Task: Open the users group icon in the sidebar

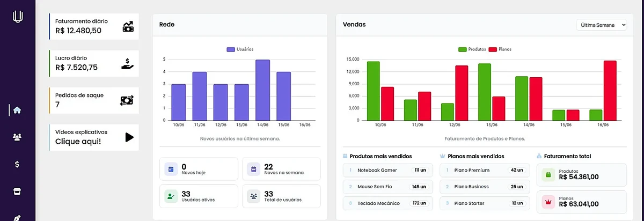Action: (x=17, y=137)
